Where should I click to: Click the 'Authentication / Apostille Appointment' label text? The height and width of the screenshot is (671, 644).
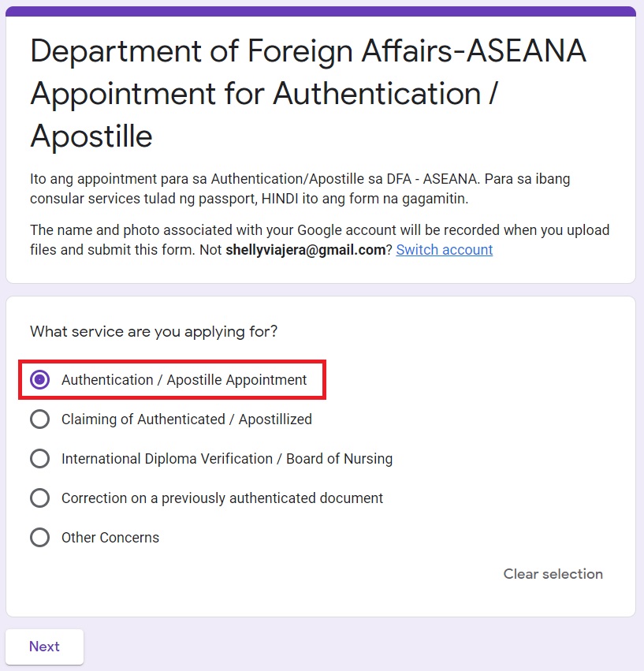[x=184, y=380]
